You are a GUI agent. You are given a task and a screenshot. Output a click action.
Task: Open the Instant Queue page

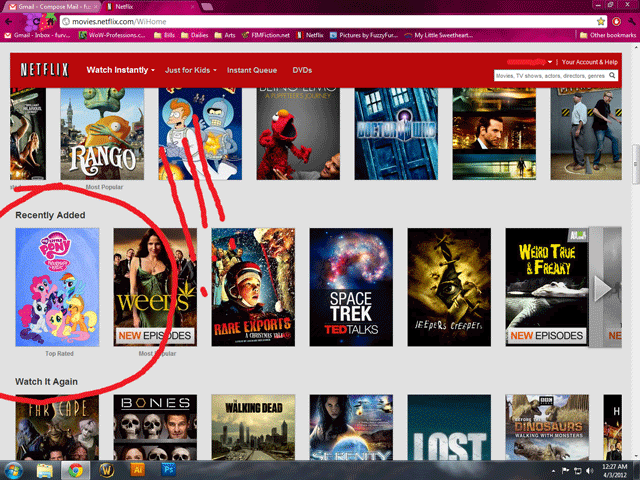click(252, 70)
